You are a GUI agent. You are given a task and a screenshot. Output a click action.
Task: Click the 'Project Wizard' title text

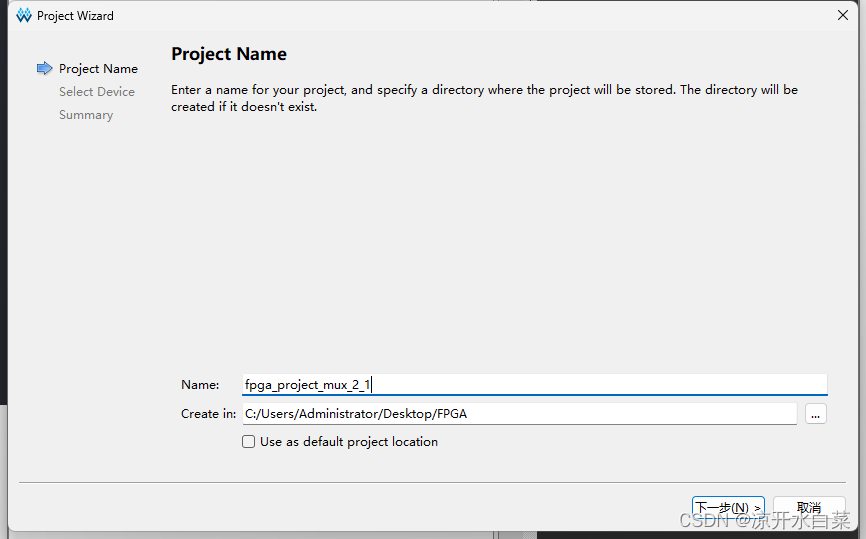click(x=75, y=16)
